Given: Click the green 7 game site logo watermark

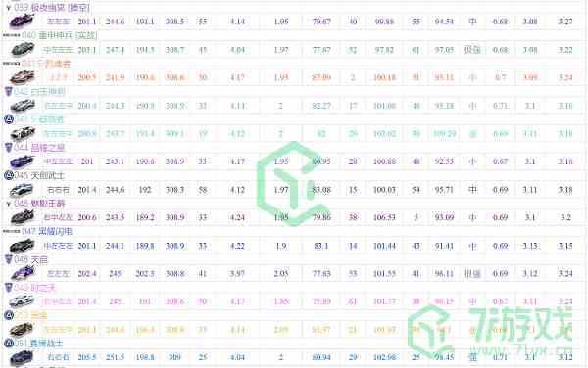Looking at the screenshot, I should pos(491,331).
